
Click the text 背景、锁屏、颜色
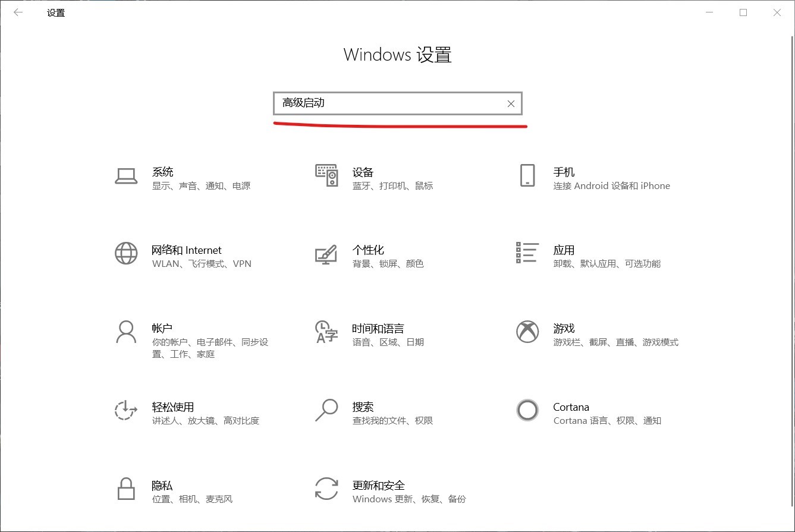388,264
